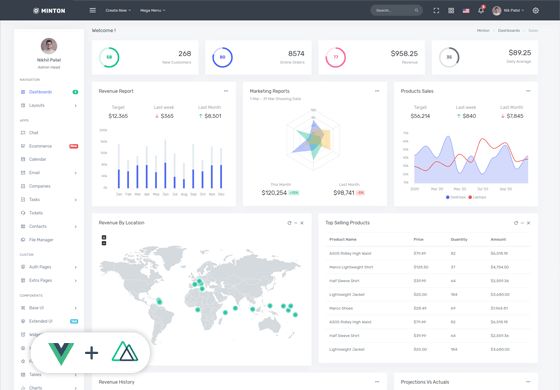Toggle the Desktops legend item
The height and width of the screenshot is (390, 560).
point(456,197)
